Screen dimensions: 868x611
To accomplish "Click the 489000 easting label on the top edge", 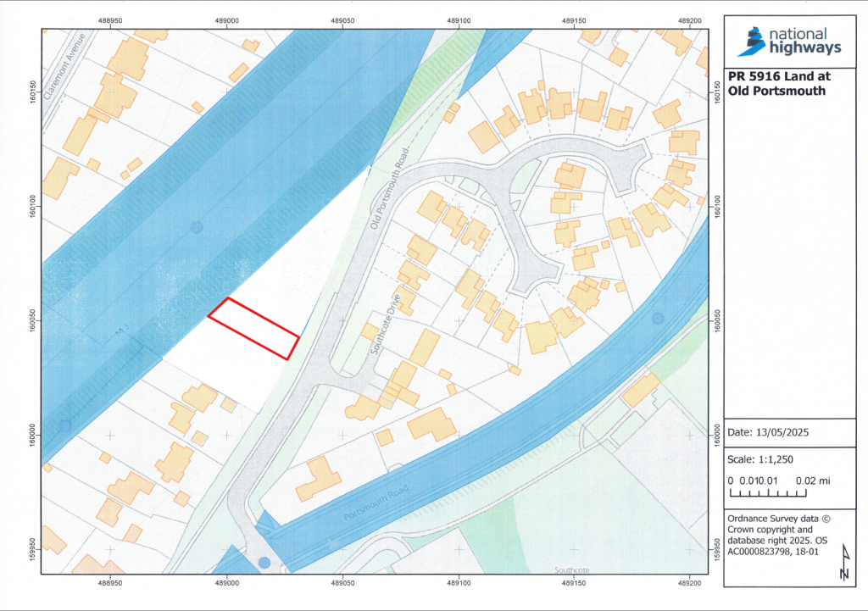I will [226, 18].
